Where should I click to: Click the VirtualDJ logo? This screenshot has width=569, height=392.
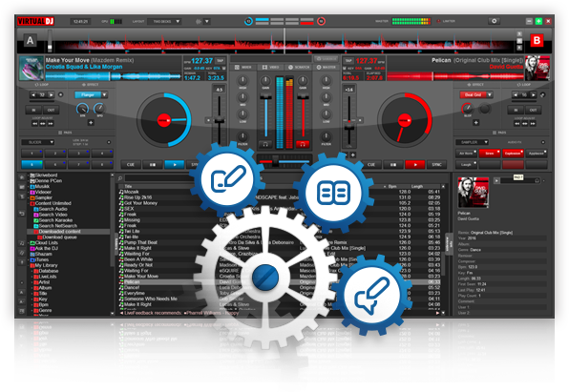(35, 21)
